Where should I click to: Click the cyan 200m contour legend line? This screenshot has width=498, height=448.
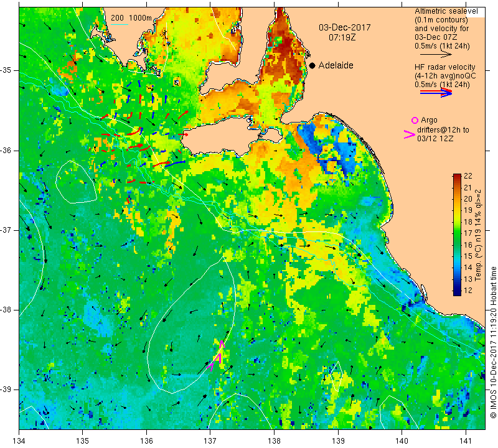click(120, 24)
